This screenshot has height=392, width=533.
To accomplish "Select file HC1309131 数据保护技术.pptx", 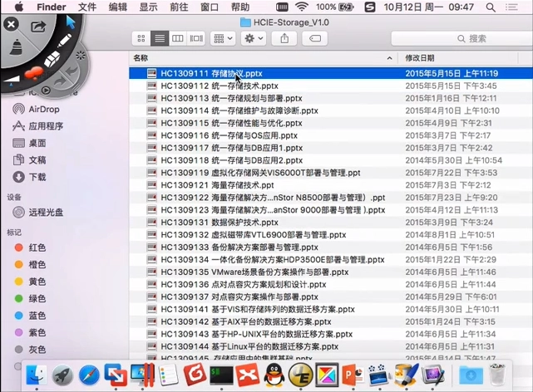I will (x=331, y=223).
